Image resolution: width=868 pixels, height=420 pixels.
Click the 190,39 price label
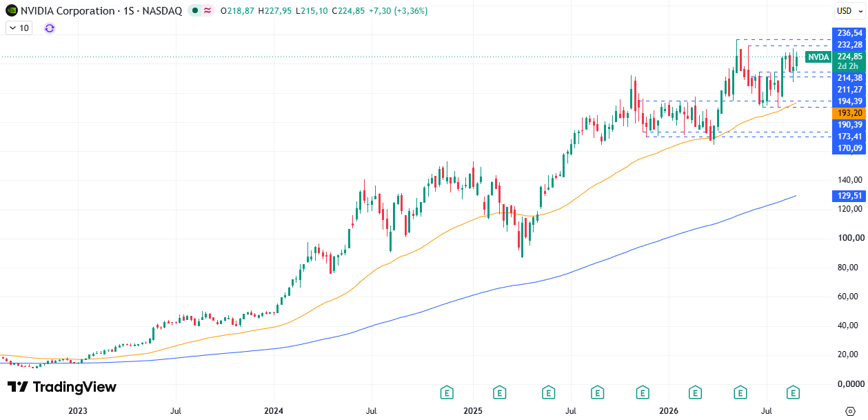coord(849,125)
